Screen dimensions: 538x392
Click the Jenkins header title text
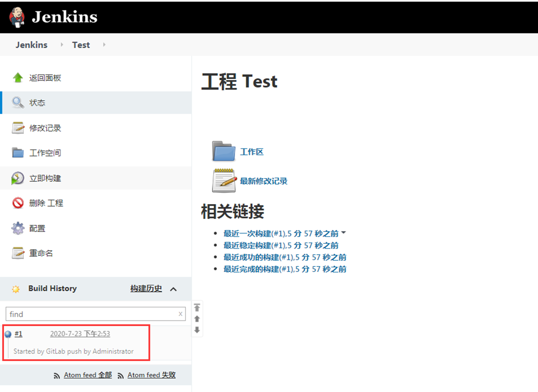click(64, 17)
